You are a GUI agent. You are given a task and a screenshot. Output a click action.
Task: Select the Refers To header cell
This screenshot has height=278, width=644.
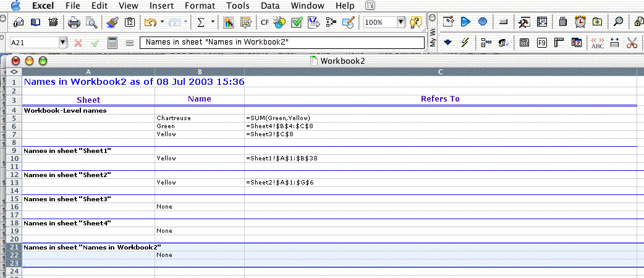coord(441,99)
